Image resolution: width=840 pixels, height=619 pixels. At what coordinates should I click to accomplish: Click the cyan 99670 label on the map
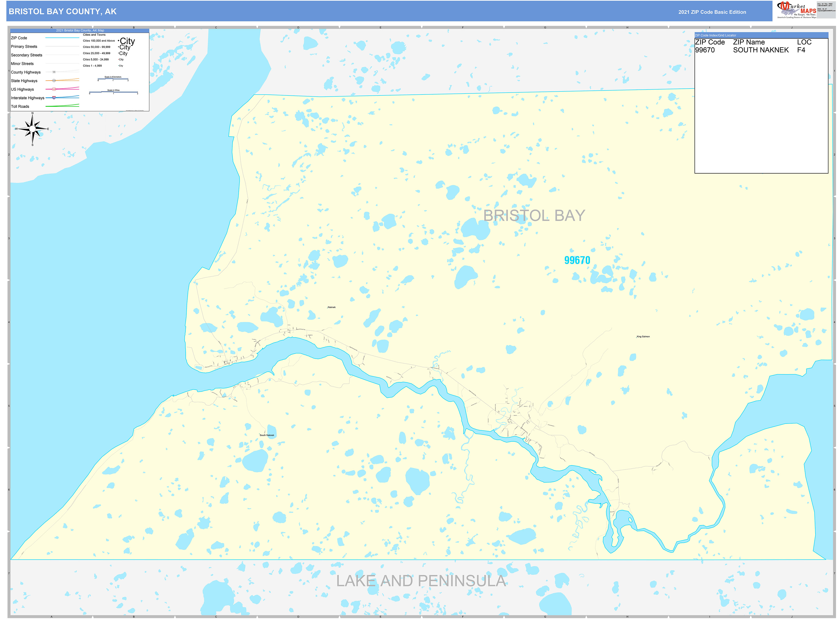[x=577, y=260]
